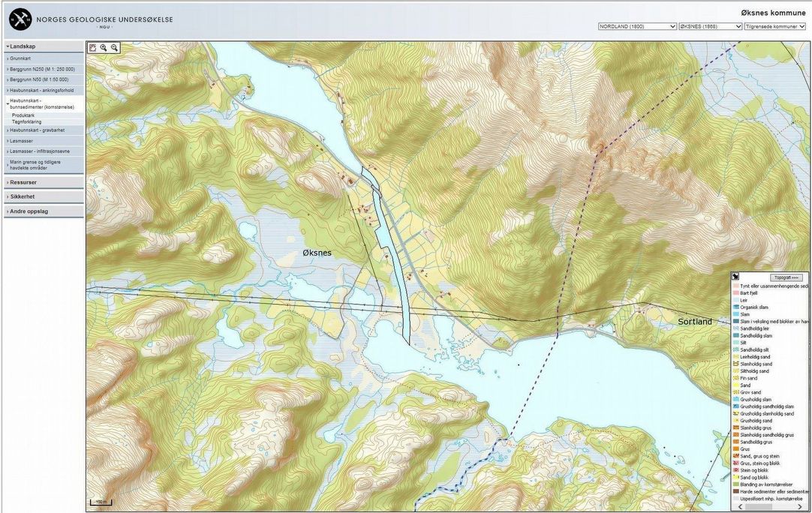812x513 pixels.
Task: Expand the Sikkerhet section
Action: 44,196
